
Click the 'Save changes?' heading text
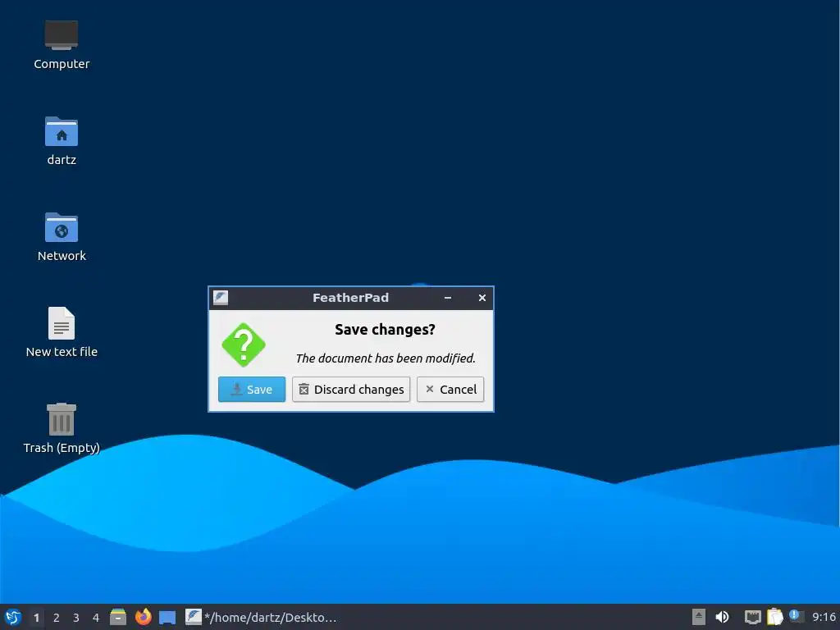point(386,330)
